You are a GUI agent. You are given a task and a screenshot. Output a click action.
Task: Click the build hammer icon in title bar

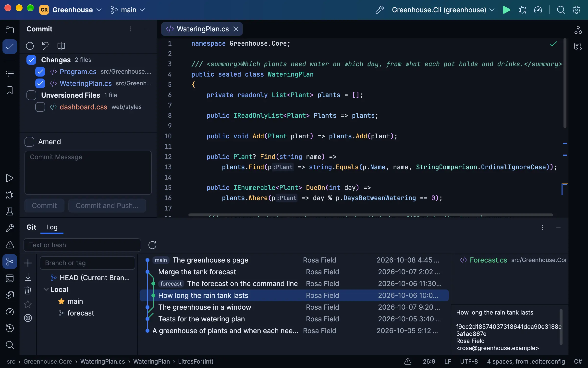[380, 10]
